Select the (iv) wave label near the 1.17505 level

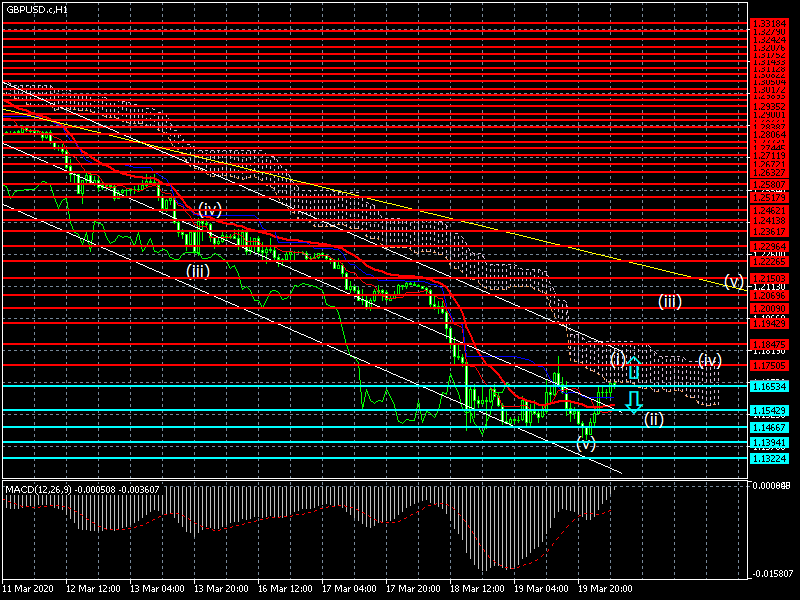[x=709, y=361]
